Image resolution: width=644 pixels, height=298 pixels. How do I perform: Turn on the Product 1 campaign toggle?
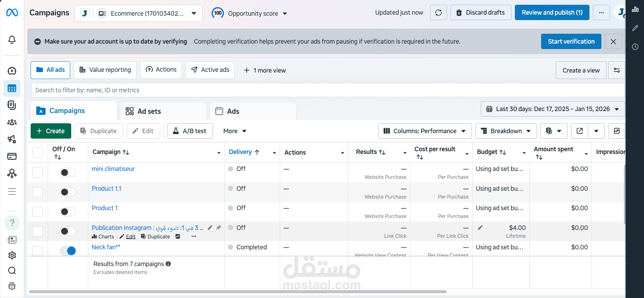(x=68, y=212)
